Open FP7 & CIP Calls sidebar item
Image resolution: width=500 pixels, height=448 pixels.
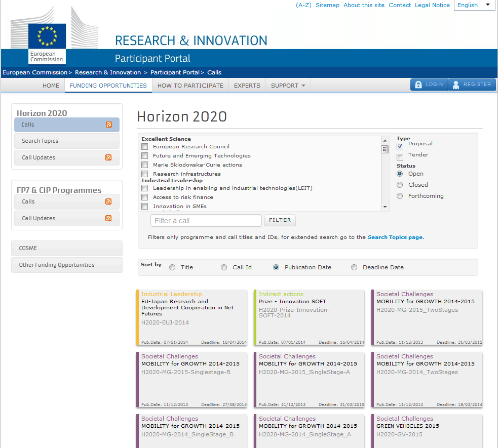[x=67, y=201]
